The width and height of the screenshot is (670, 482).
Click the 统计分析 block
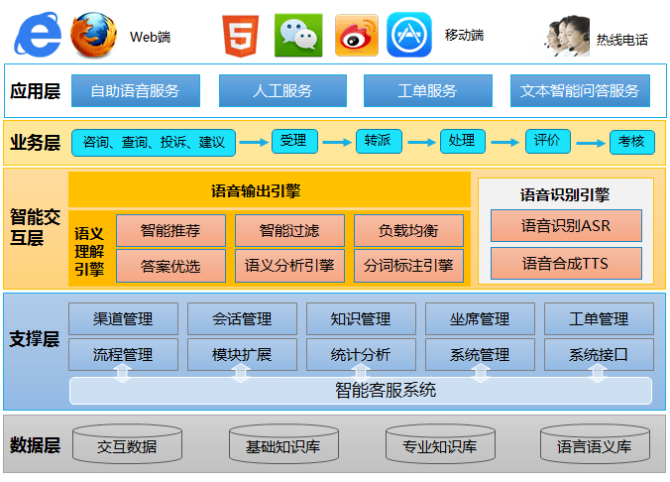(x=361, y=355)
